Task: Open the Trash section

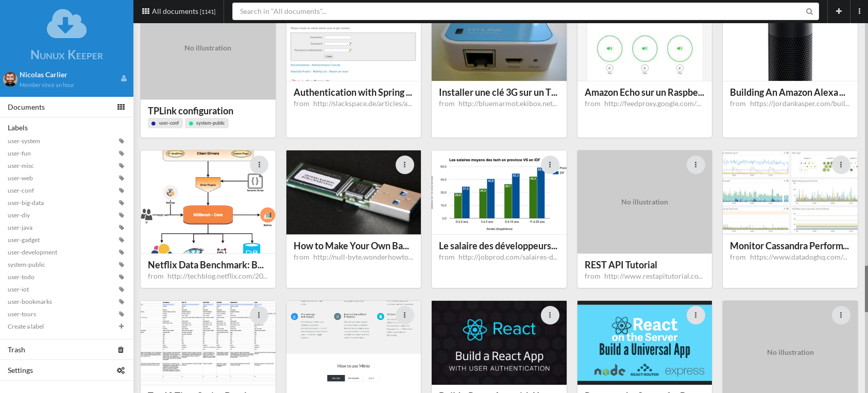Action: [66, 350]
